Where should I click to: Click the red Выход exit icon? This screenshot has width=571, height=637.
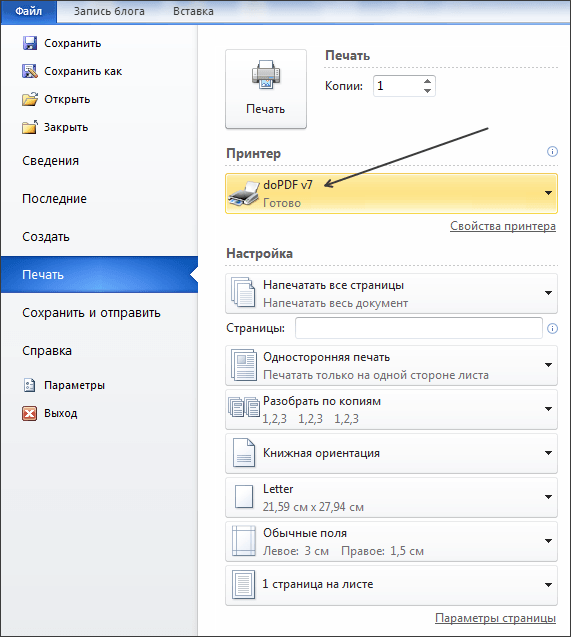(x=29, y=413)
